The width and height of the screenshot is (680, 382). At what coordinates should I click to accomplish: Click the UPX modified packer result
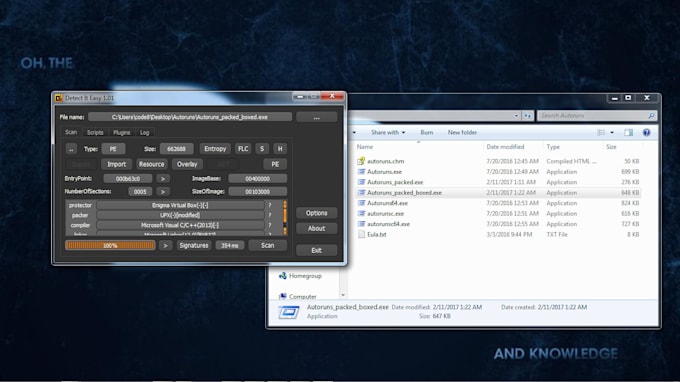coord(180,215)
